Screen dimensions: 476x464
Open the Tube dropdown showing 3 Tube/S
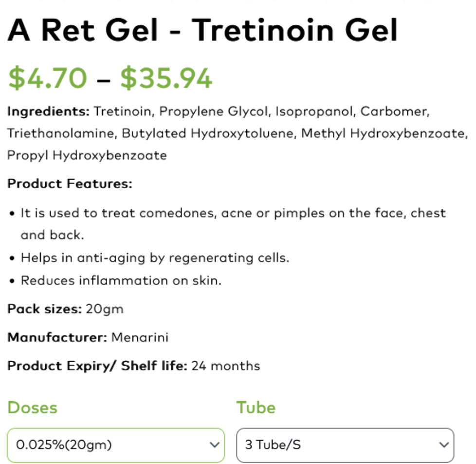(x=345, y=445)
